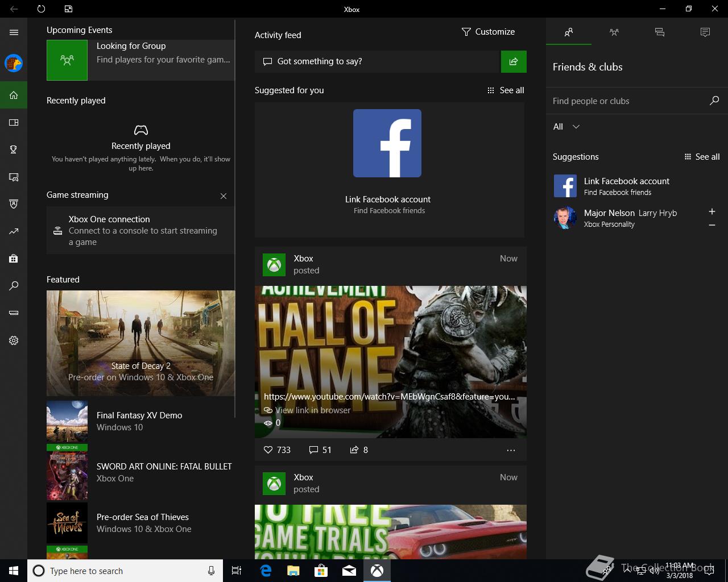The height and width of the screenshot is (582, 728).
Task: Open the Mail app in the taskbar
Action: (349, 571)
